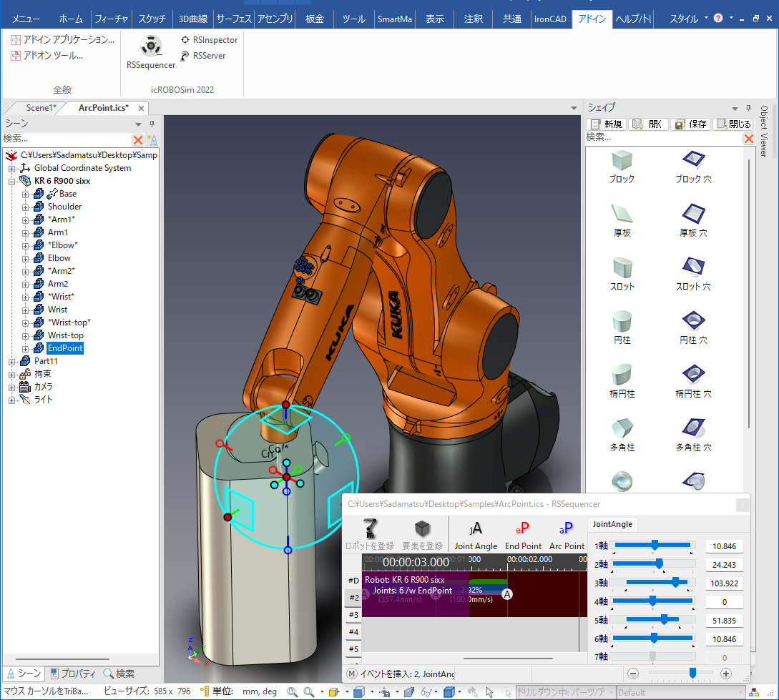Expand the Part11 tree node

point(12,361)
